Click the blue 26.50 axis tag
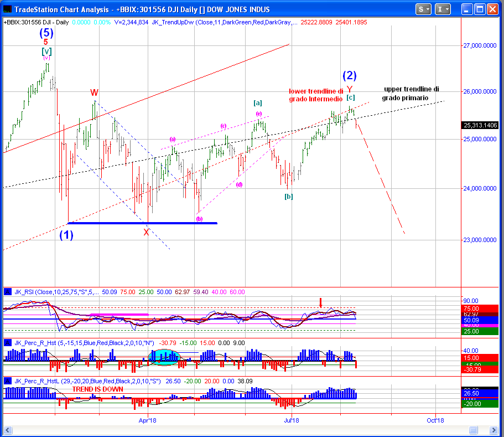 (x=480, y=393)
